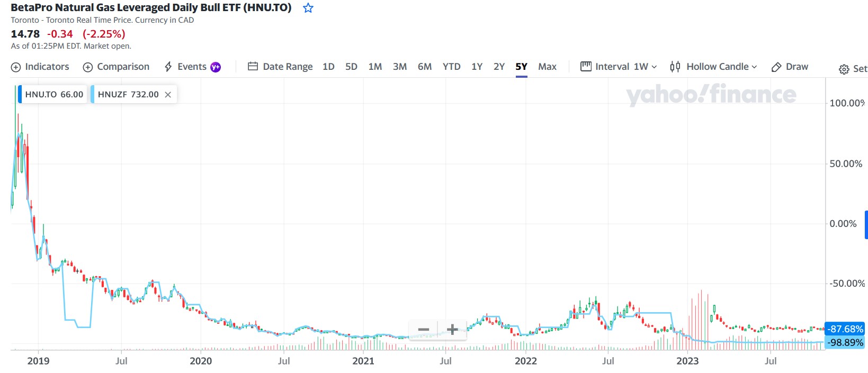
Task: Click the 2023 x-axis label
Action: pyautogui.click(x=687, y=361)
